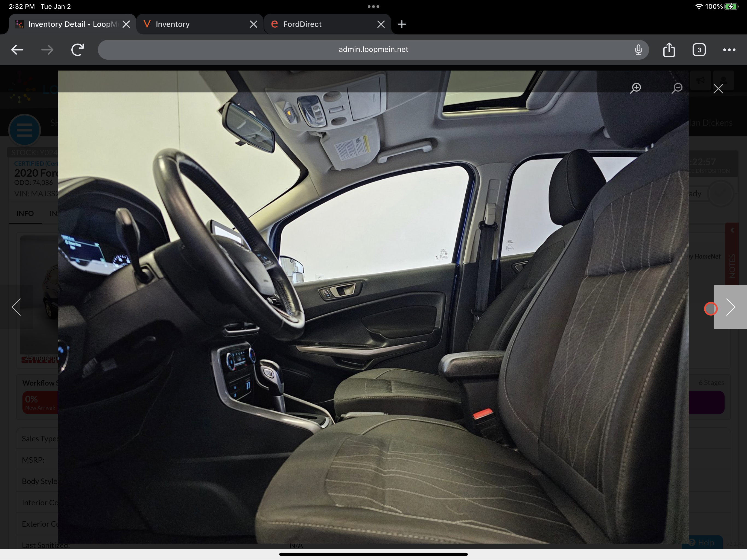The image size is (747, 560).
Task: Open the tab switcher showing 3 tabs
Action: pos(699,50)
